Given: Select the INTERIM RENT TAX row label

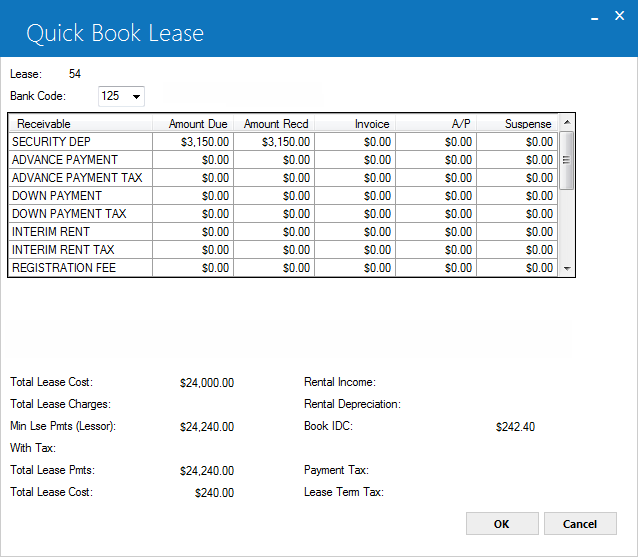Looking at the screenshot, I should (x=80, y=249).
